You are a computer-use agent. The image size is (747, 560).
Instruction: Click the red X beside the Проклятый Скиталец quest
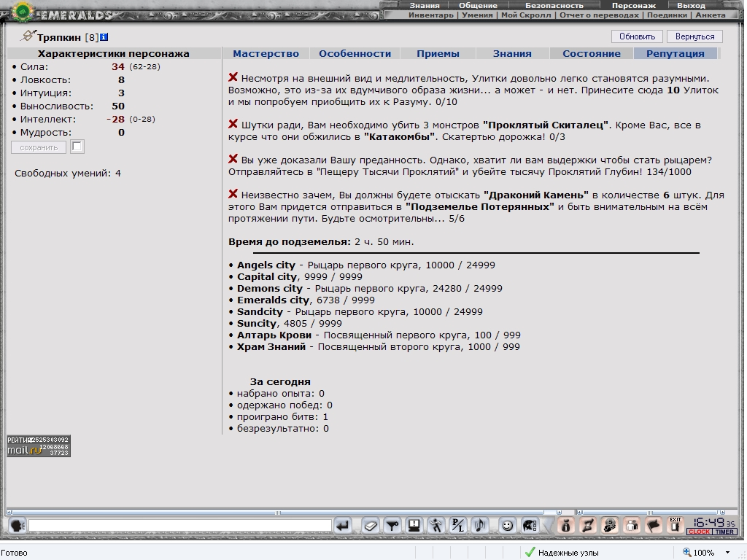tap(233, 124)
